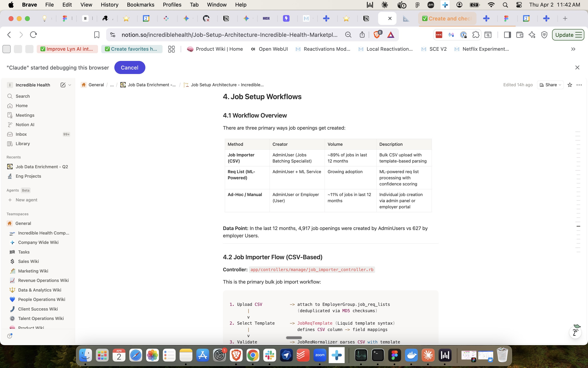Viewport: 588px width, 368px height.
Task: Open the Bookmarks menu
Action: (x=140, y=5)
